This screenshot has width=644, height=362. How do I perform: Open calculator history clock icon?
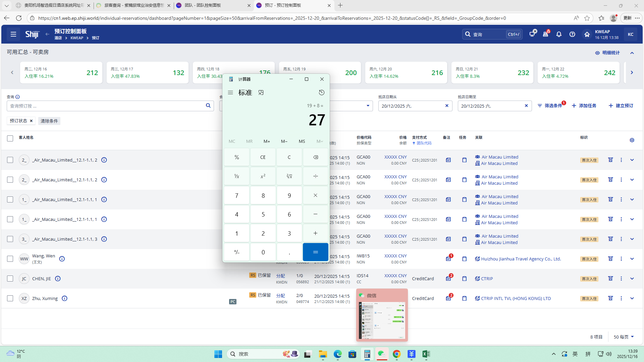pyautogui.click(x=321, y=93)
